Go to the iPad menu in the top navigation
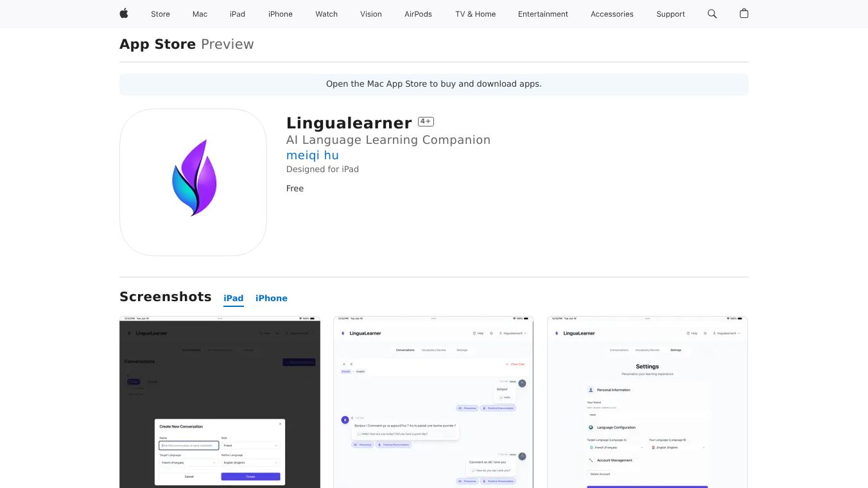868x488 pixels. pyautogui.click(x=238, y=14)
